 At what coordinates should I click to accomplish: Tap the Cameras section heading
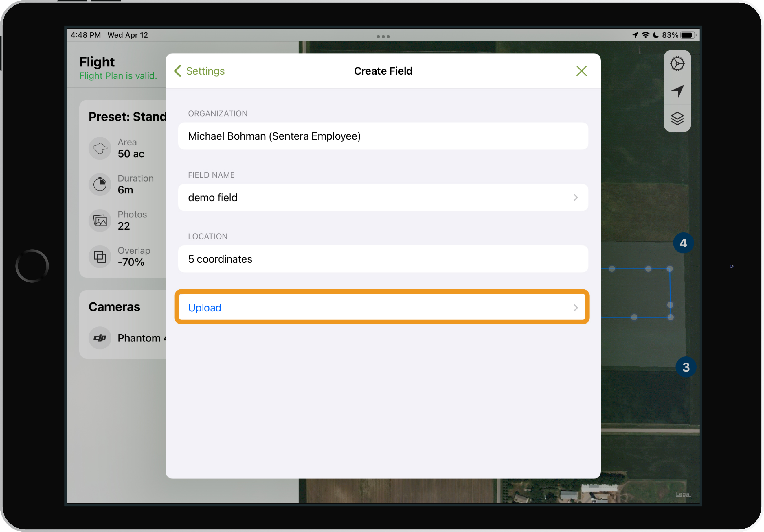point(114,307)
